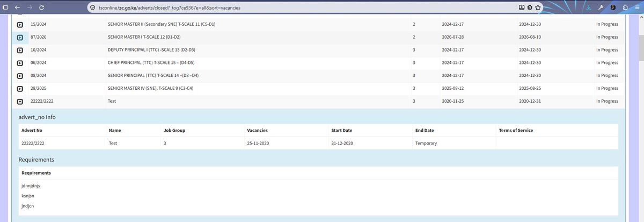Image resolution: width=644 pixels, height=222 pixels.
Task: Click 'Test' name in the 22222/2222 row
Action: coord(112,101)
